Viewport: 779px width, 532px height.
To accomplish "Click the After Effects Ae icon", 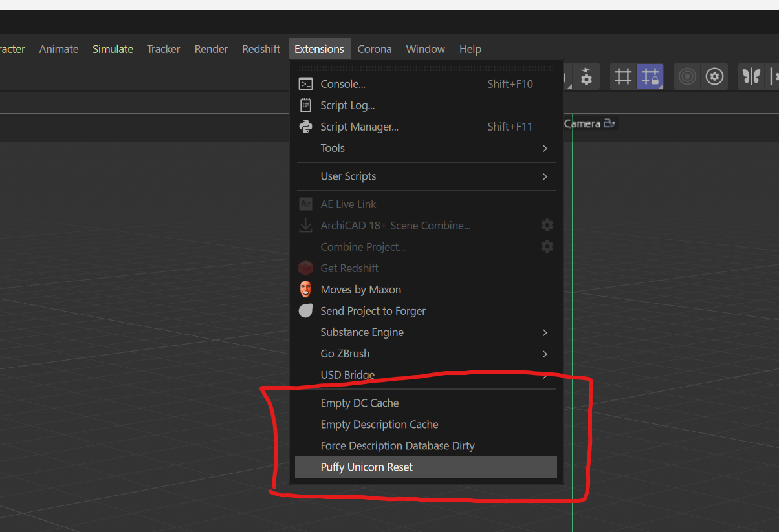I will coord(305,204).
